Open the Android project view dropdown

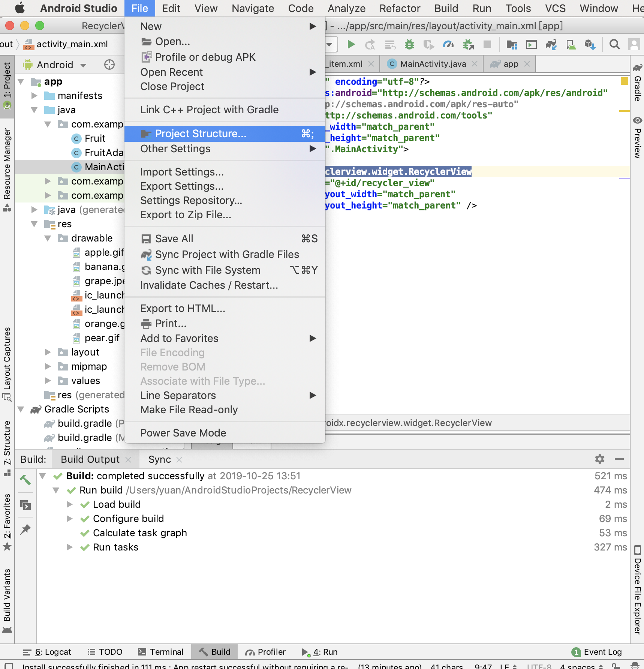pos(55,65)
